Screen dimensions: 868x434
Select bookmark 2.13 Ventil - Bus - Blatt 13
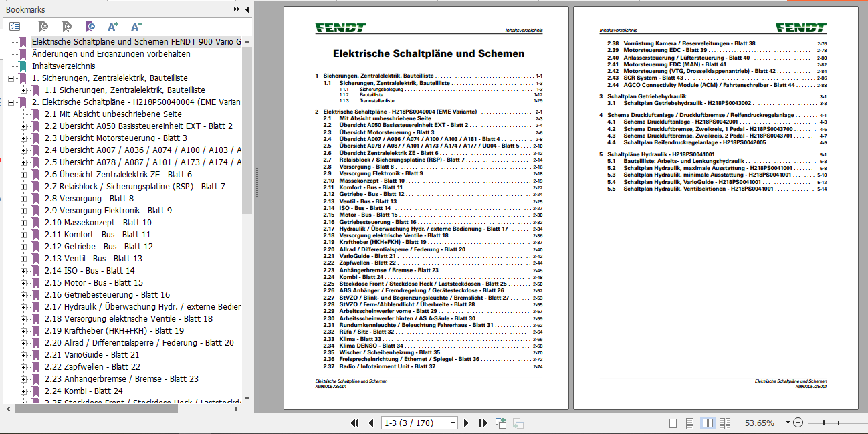(93, 259)
